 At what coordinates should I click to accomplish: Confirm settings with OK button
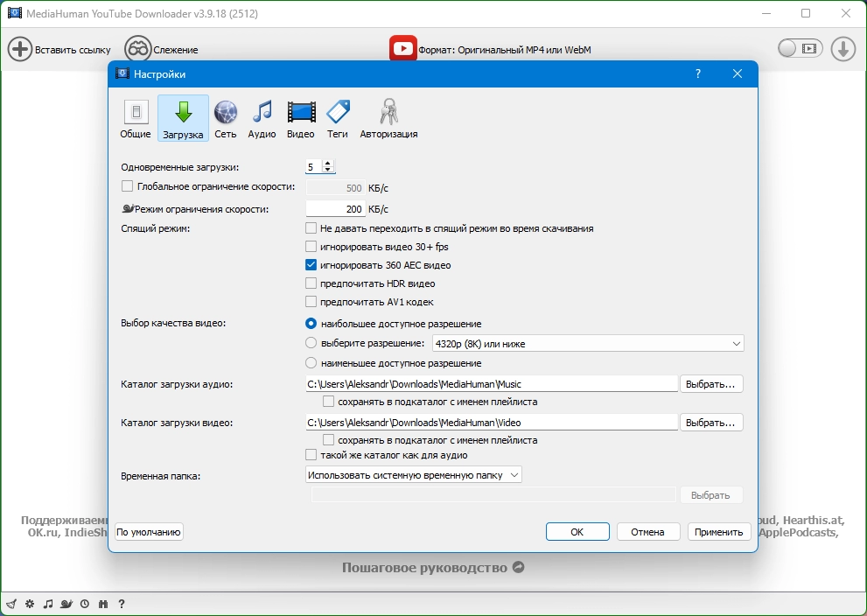pyautogui.click(x=577, y=532)
